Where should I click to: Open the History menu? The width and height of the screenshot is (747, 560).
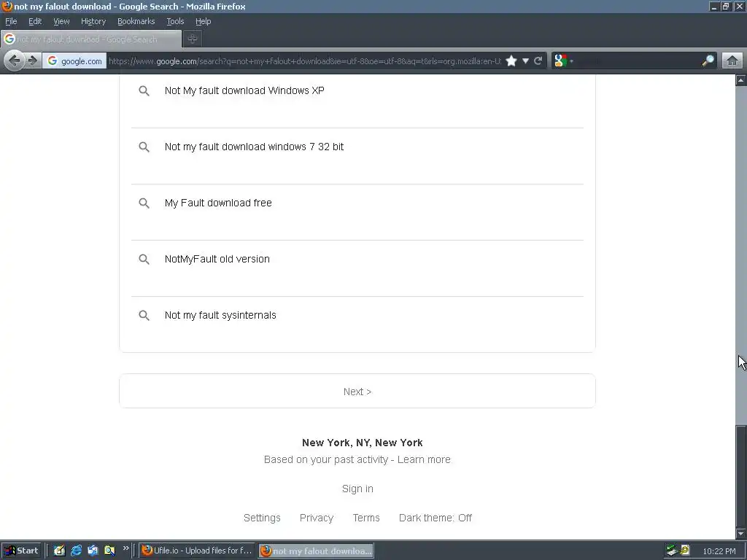click(93, 21)
